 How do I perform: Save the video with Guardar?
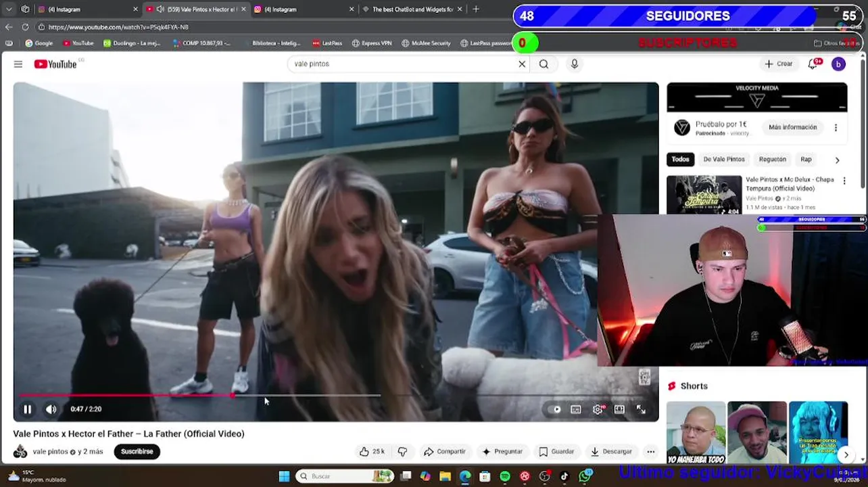pos(556,451)
